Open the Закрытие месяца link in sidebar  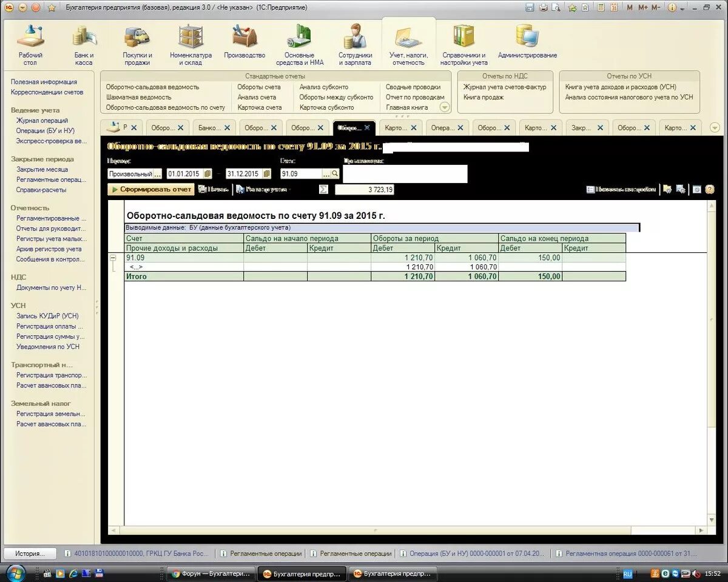[x=42, y=169]
